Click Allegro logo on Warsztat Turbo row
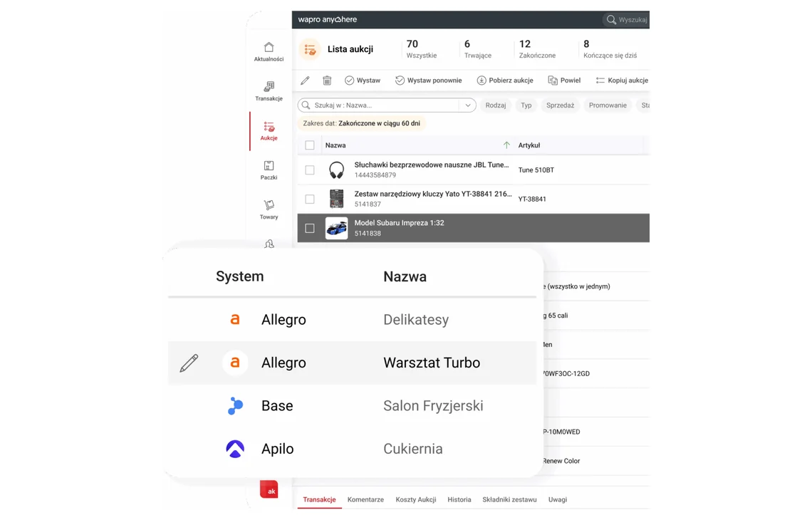Viewport: 812px width, 520px height. [235, 363]
